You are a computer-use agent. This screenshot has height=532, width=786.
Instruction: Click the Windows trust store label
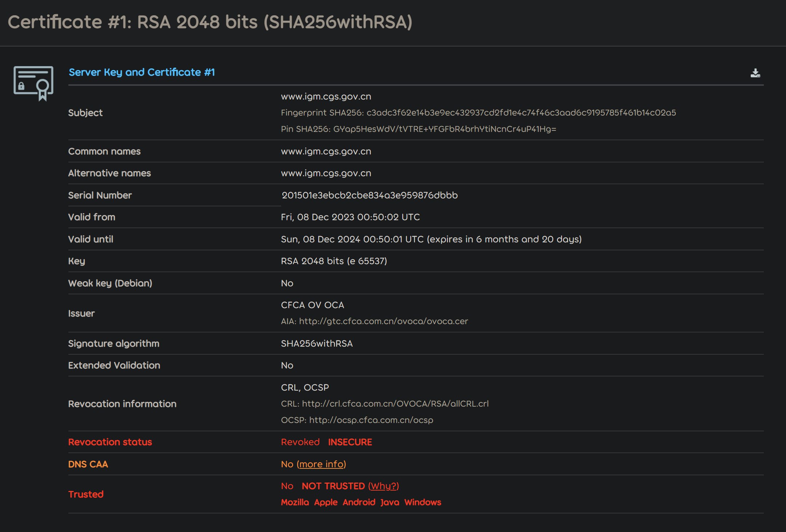(x=423, y=502)
